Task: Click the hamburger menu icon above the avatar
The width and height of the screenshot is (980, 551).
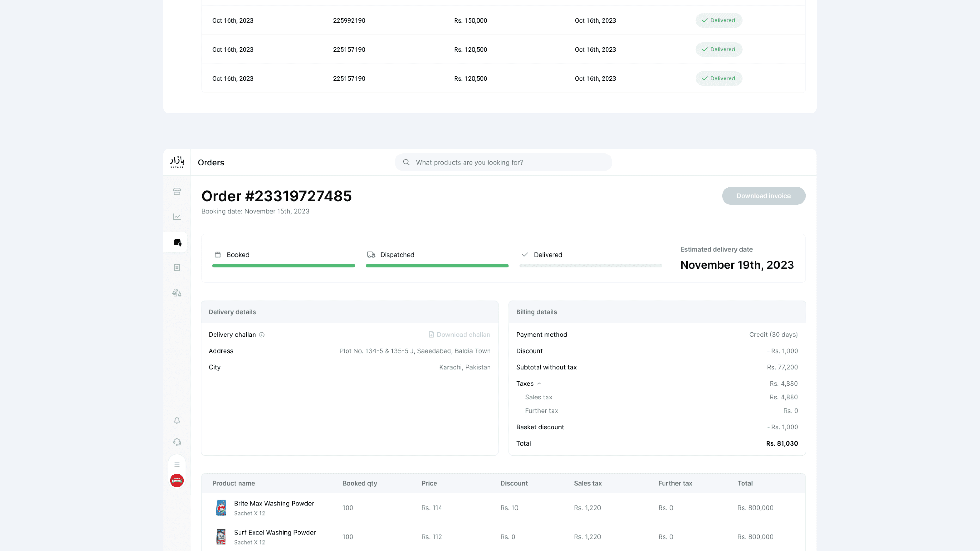Action: 177,465
